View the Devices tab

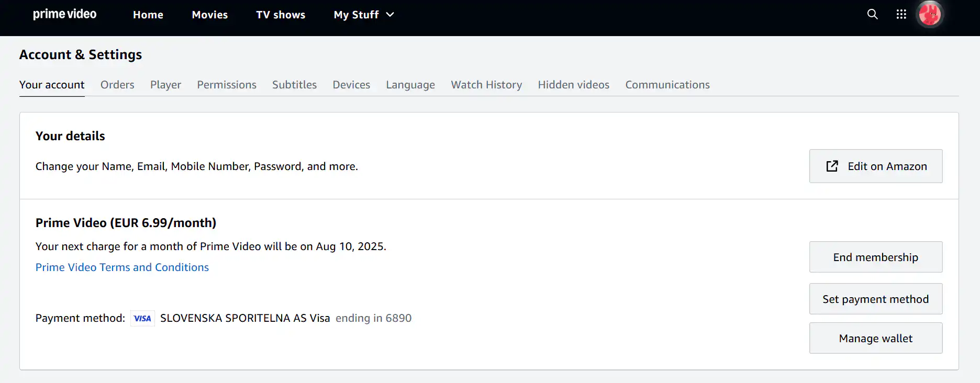351,85
